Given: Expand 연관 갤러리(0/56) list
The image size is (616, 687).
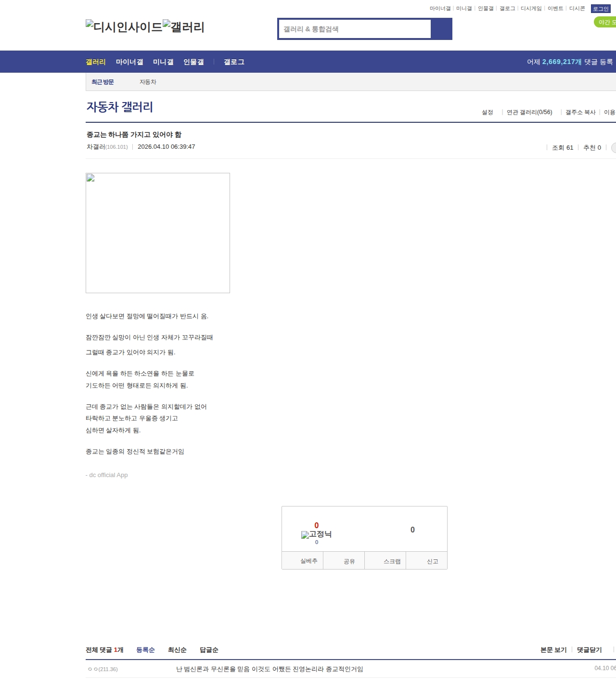Looking at the screenshot, I should pyautogui.click(x=529, y=112).
